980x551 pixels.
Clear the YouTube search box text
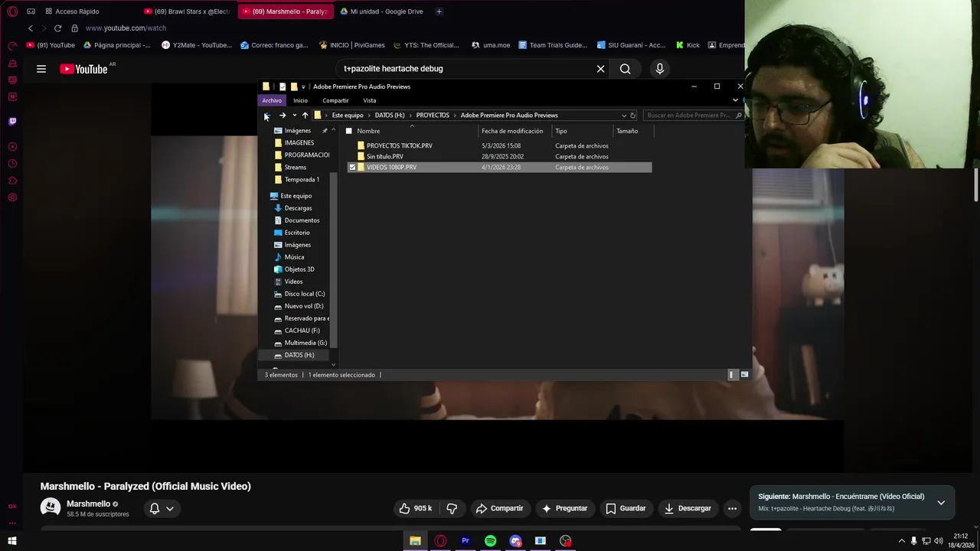coord(600,69)
